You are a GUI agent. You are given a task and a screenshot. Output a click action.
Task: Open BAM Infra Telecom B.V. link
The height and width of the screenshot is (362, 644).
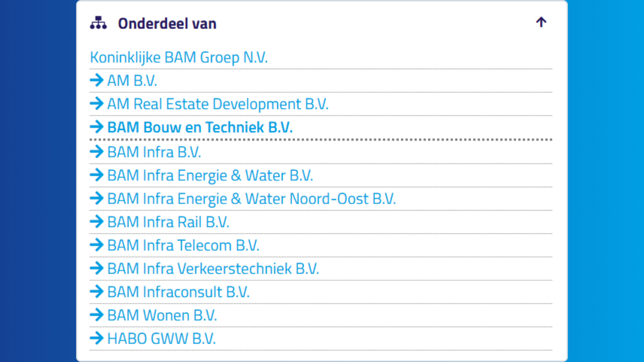(x=183, y=245)
